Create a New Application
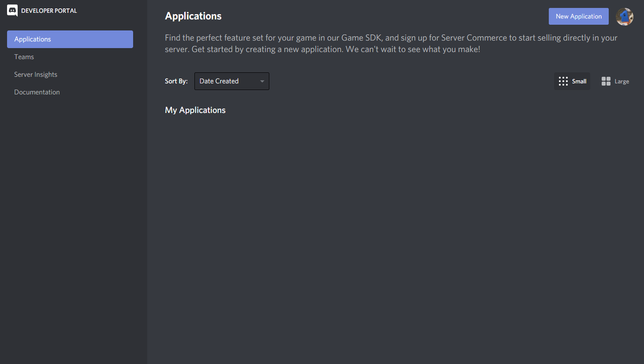644x364 pixels. pos(578,16)
